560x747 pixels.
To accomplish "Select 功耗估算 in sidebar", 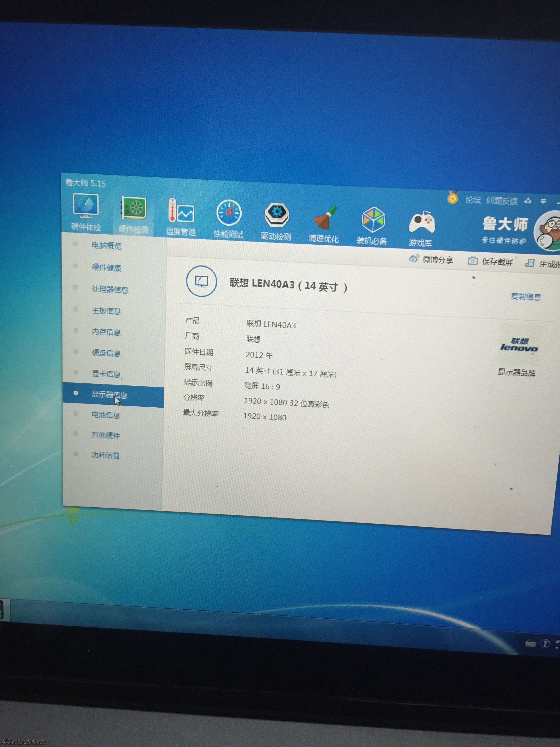I will [105, 455].
